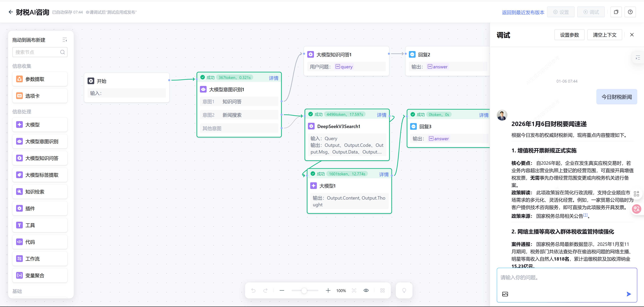Click the zoom slider handle
The image size is (644, 307).
304,291
